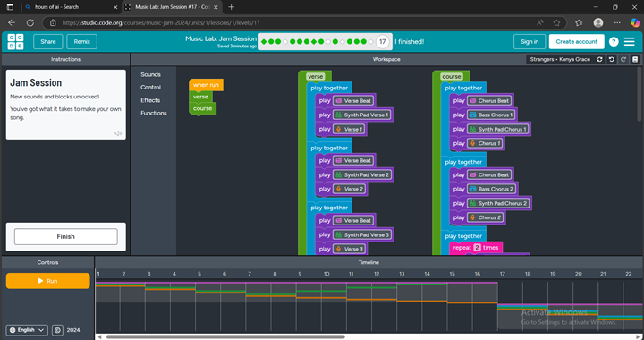This screenshot has height=340, width=644.
Task: Click the Create account button
Action: click(576, 41)
